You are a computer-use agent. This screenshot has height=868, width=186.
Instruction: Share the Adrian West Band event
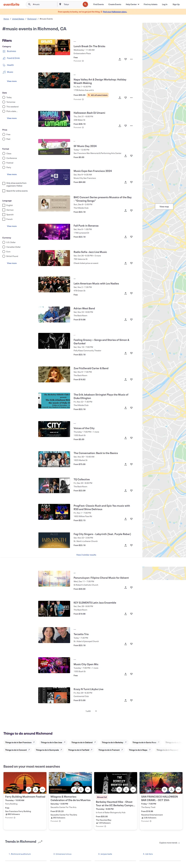click(x=126, y=319)
